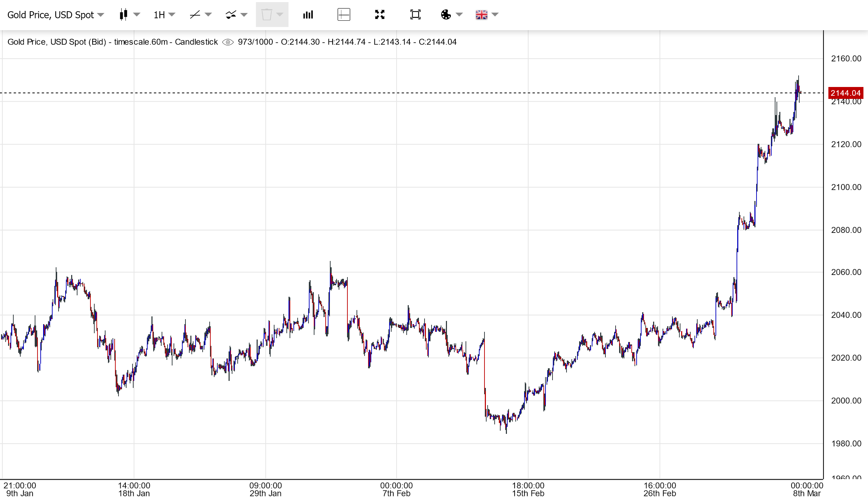The height and width of the screenshot is (497, 868).
Task: Click the fullscreen expand arrows icon
Action: click(380, 15)
